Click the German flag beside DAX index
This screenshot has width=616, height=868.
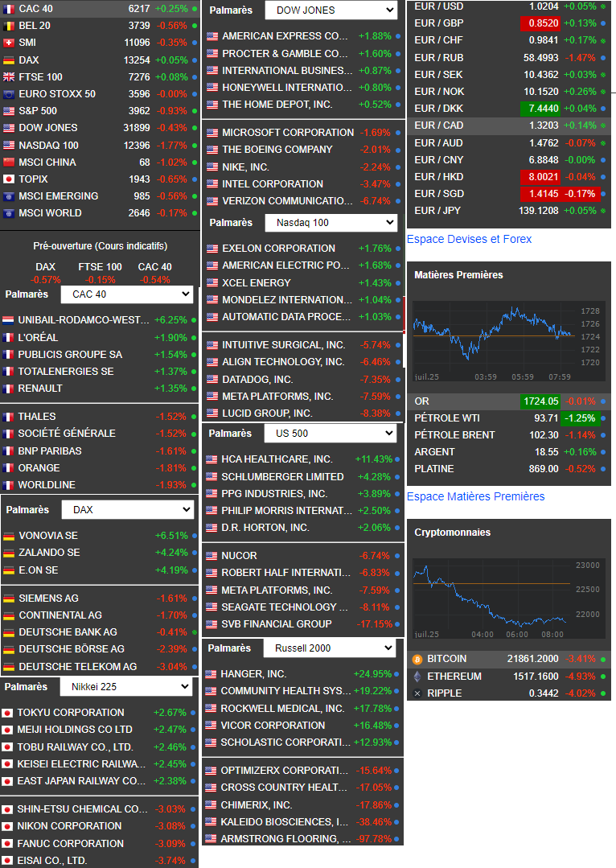[9, 60]
